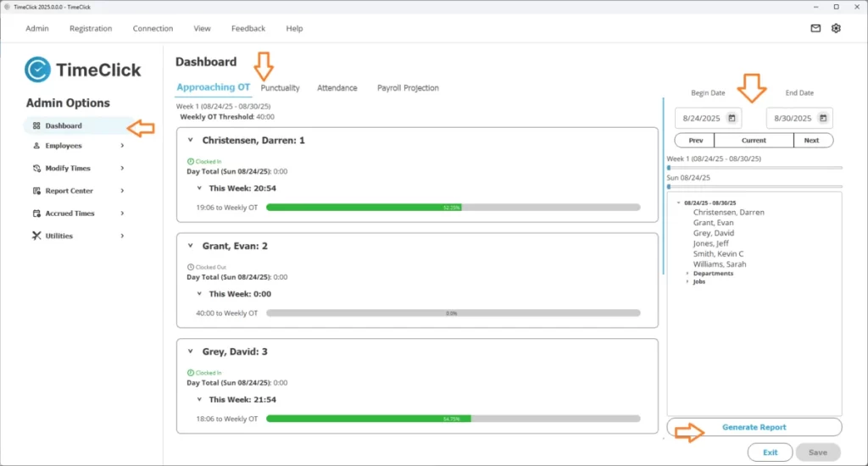868x466 pixels.
Task: Collapse the Grant, Evan card
Action: click(191, 246)
